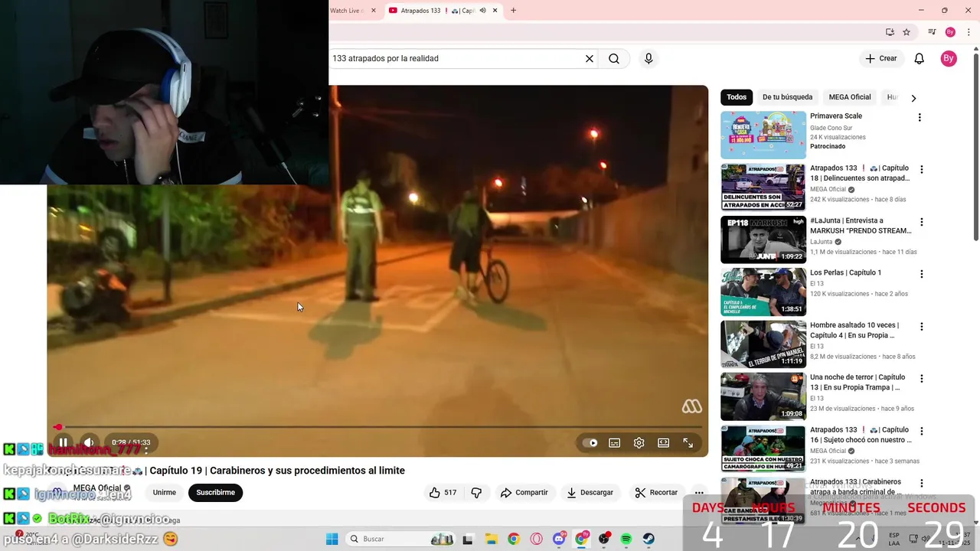Open Spotify from taskbar
The width and height of the screenshot is (980, 551).
coord(626,539)
